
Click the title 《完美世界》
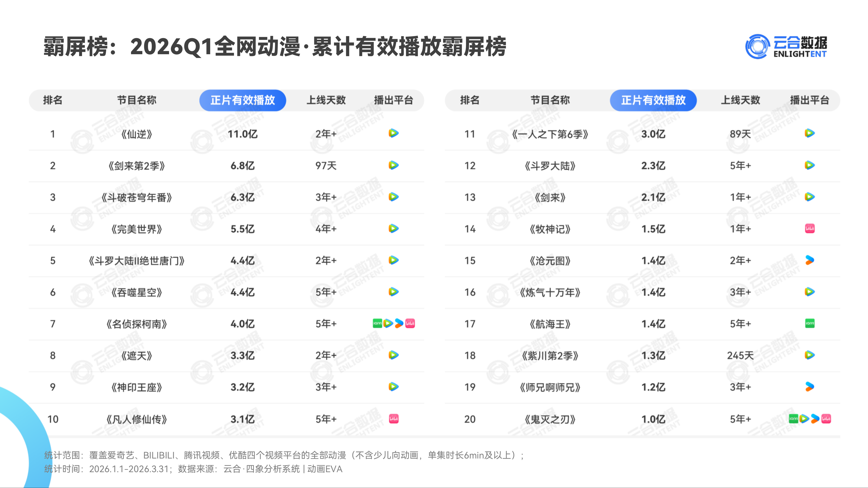click(x=136, y=229)
